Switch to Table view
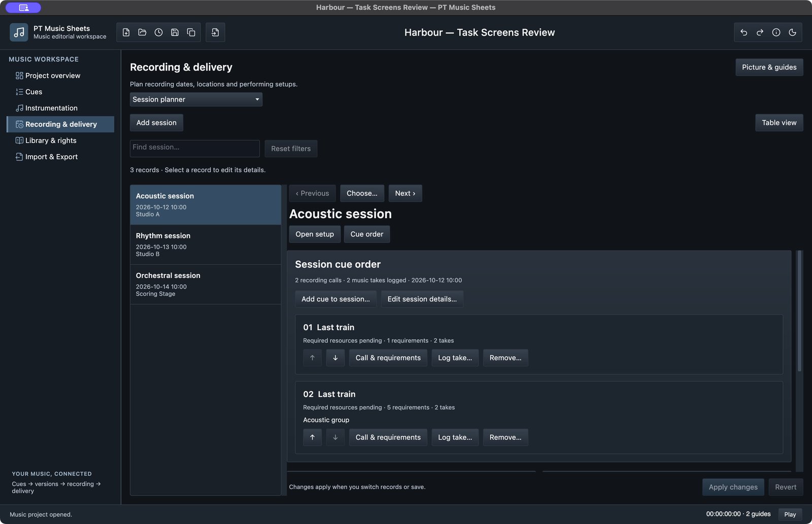 779,123
